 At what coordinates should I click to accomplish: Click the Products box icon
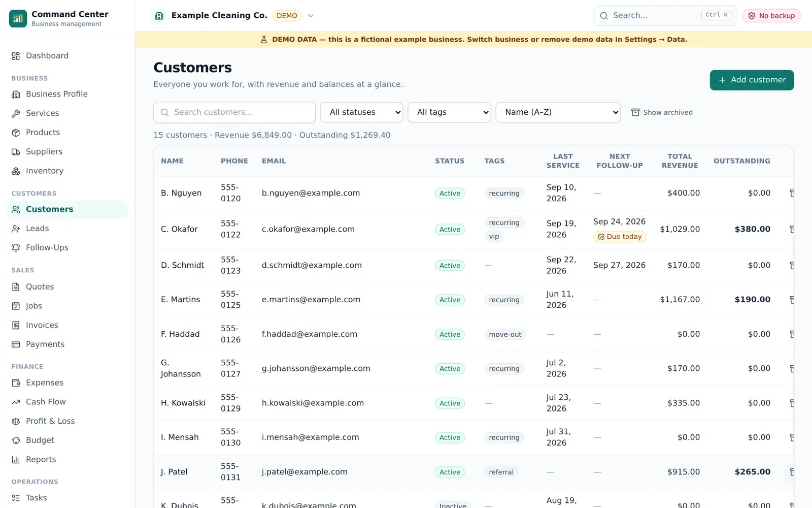coord(16,133)
